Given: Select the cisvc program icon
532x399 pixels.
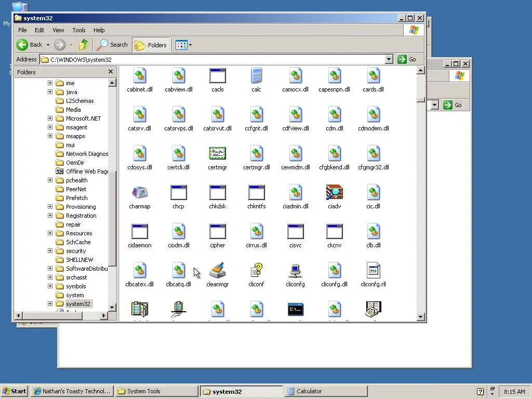Looking at the screenshot, I should 295,231.
